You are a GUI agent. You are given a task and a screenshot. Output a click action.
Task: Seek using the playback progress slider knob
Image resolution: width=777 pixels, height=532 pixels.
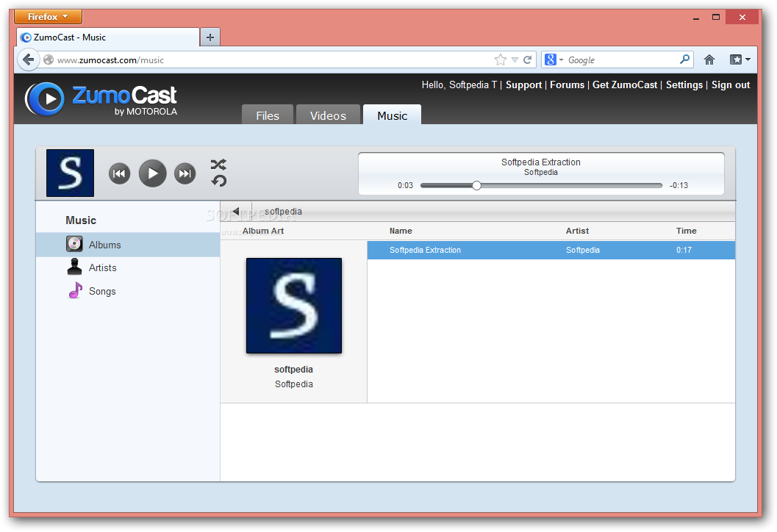[476, 185]
